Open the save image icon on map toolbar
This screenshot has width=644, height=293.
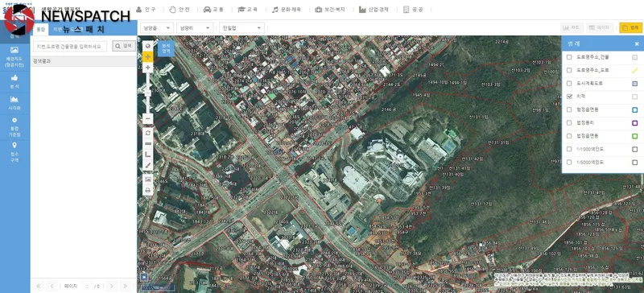(x=148, y=180)
